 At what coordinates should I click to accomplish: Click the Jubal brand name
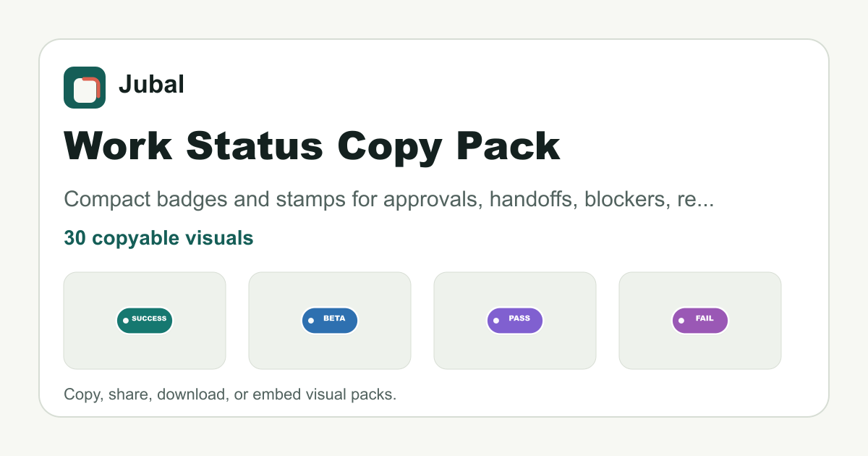click(151, 85)
